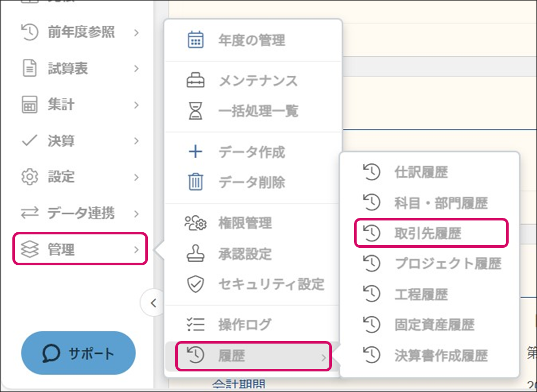
Task: Click the plus icon for データ作成
Action: tap(195, 152)
